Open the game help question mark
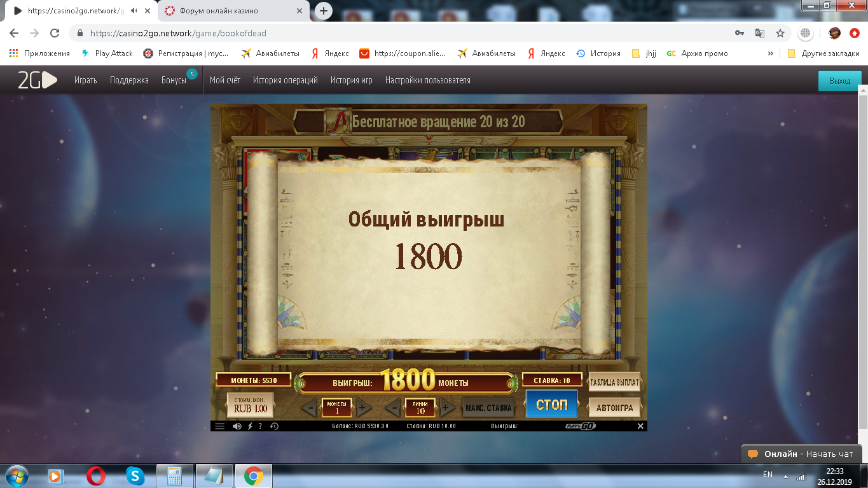The height and width of the screenshot is (488, 868). [261, 426]
